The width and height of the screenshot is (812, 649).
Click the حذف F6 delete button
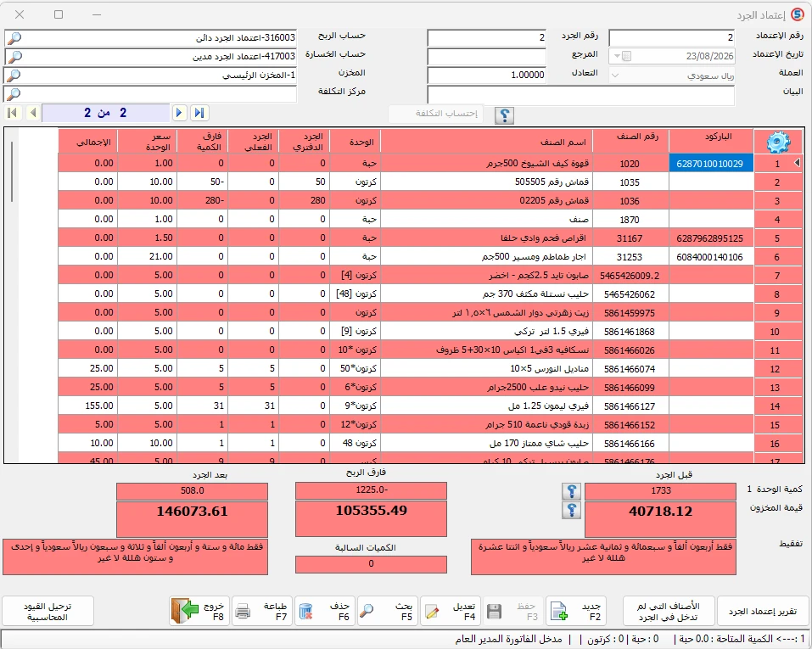[325, 611]
